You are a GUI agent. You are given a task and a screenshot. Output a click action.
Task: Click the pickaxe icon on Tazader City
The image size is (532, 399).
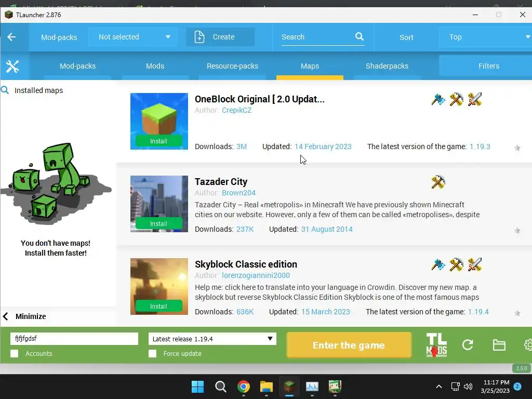438,182
